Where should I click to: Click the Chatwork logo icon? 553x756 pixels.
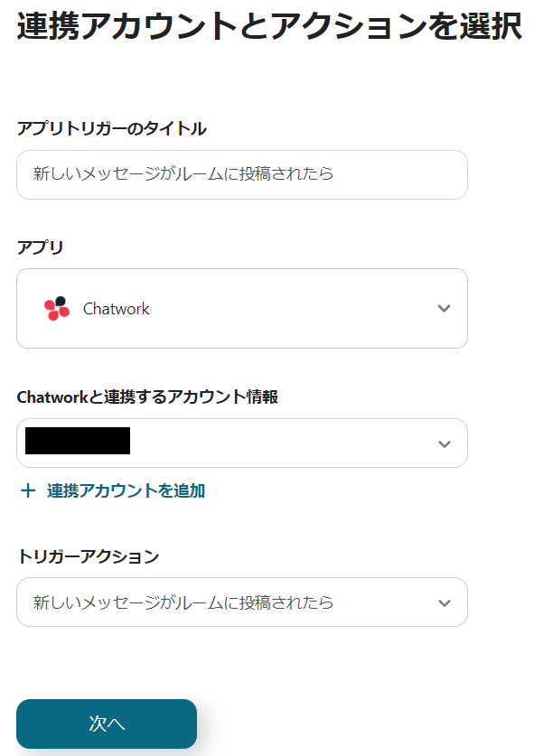[x=57, y=308]
